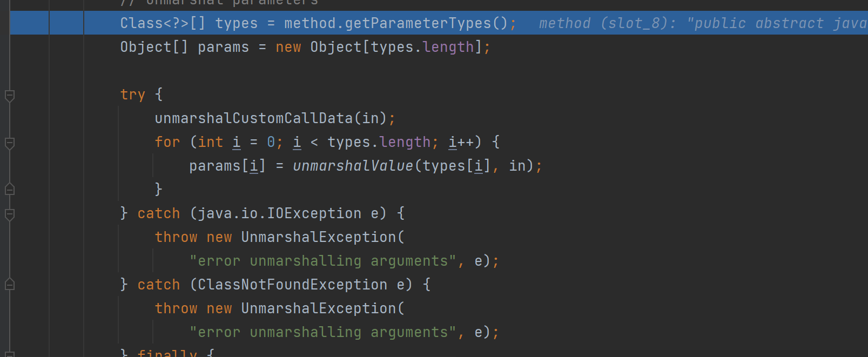Click the unmarshalValue method call
This screenshot has width=868, height=357.
(353, 166)
